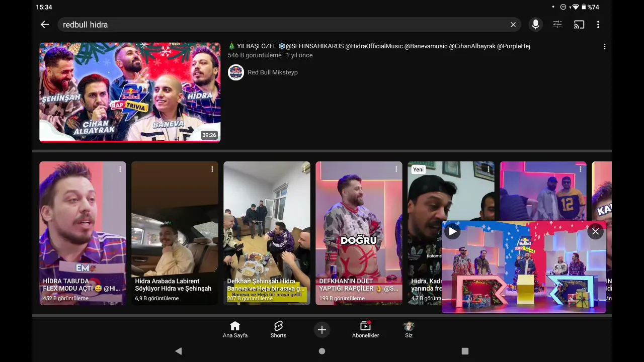Watch HİDRA TABU'DA FLEX MODU AÇTI short
644x362 pixels.
coord(83,233)
